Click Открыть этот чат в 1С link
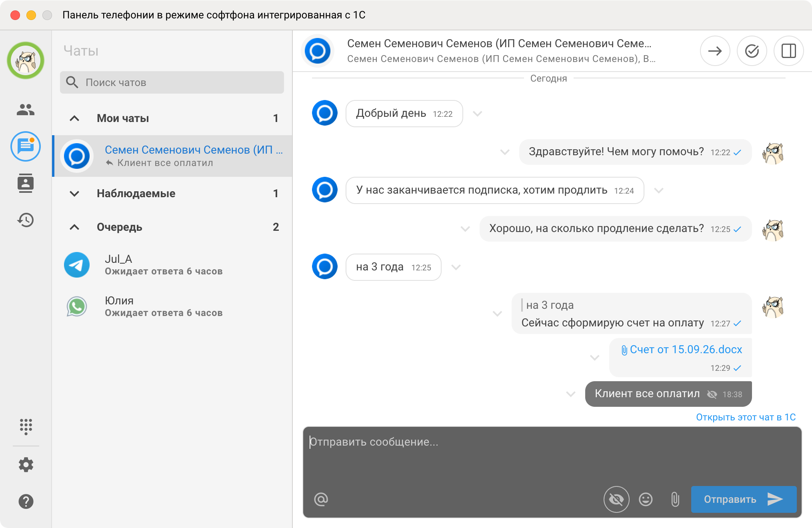Viewport: 812px width, 528px height. 746,417
